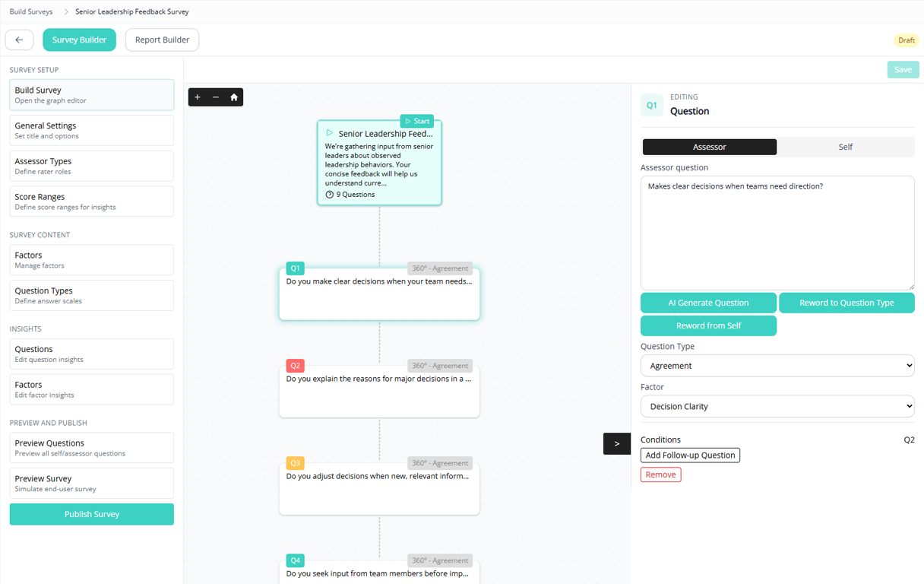
Task: Click AI Generate Question button
Action: coord(708,303)
